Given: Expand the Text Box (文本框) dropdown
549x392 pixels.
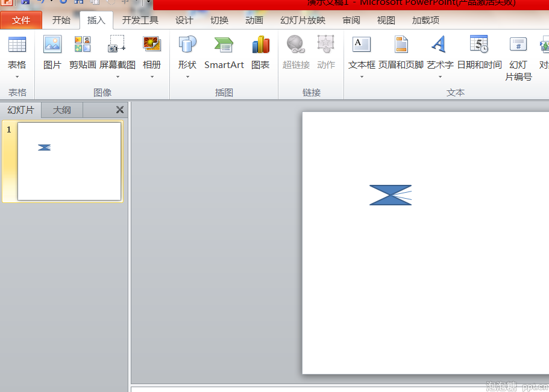Looking at the screenshot, I should [x=362, y=76].
